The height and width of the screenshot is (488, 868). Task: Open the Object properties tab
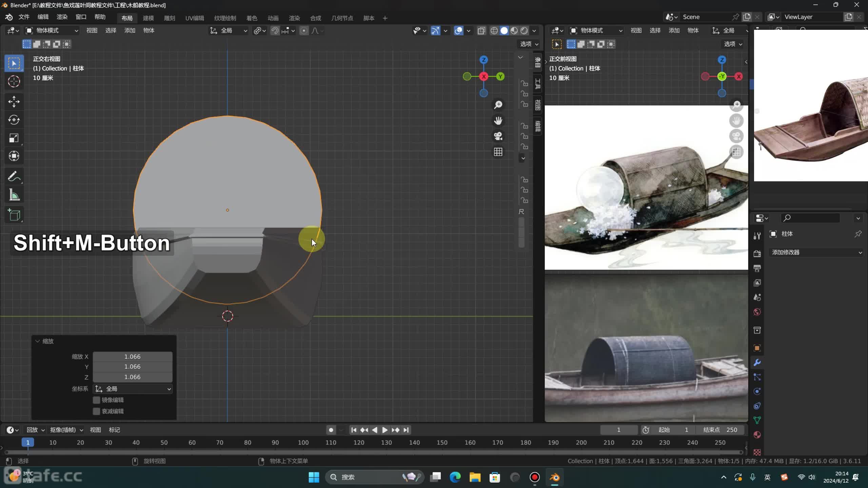(757, 348)
